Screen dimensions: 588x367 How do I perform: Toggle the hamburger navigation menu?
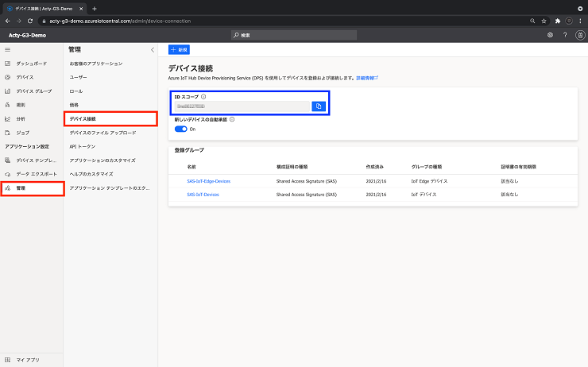[7, 50]
